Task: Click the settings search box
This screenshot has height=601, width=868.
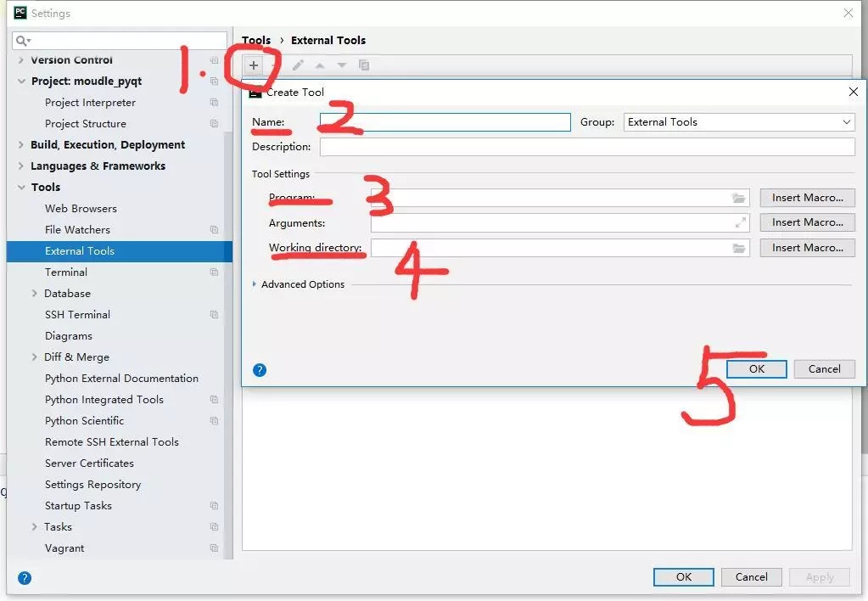Action: [x=120, y=41]
